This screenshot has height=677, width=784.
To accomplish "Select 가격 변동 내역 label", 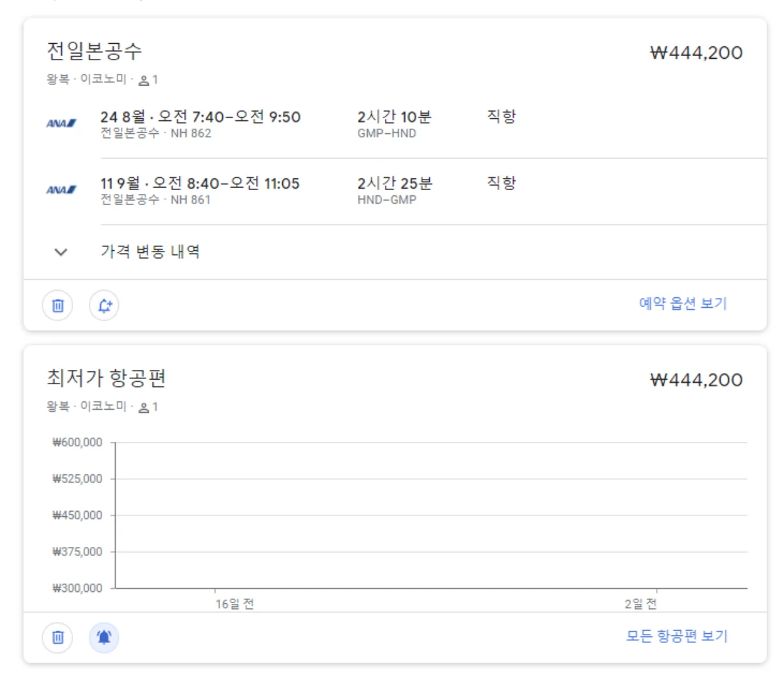I will tap(150, 252).
